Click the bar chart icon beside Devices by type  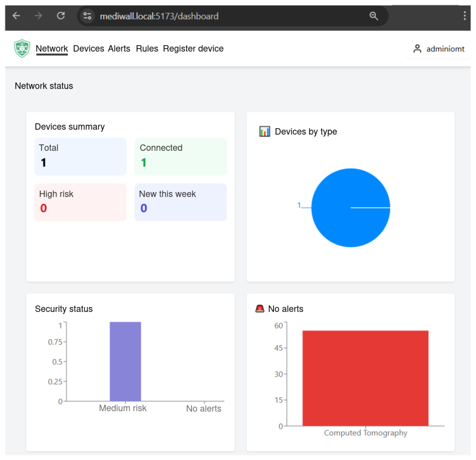point(264,131)
